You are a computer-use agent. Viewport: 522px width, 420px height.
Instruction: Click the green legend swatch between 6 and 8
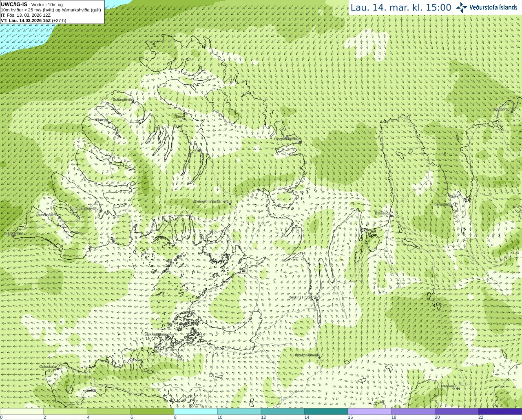tap(152, 411)
